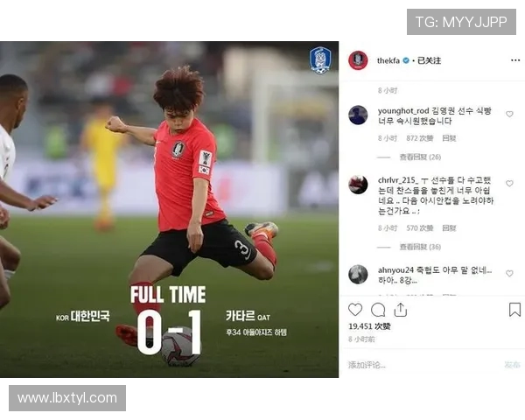This screenshot has width=525, height=420.
Task: Like the ahnyou24 comment
Action: [509, 273]
